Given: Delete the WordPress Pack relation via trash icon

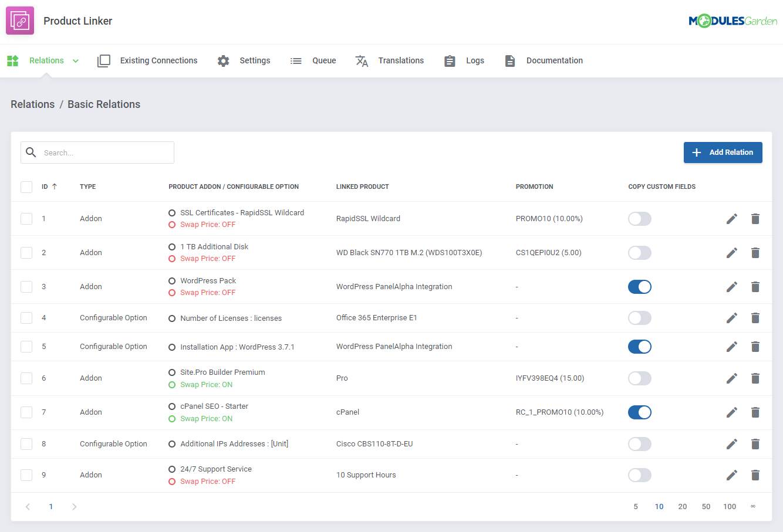Looking at the screenshot, I should tap(755, 287).
